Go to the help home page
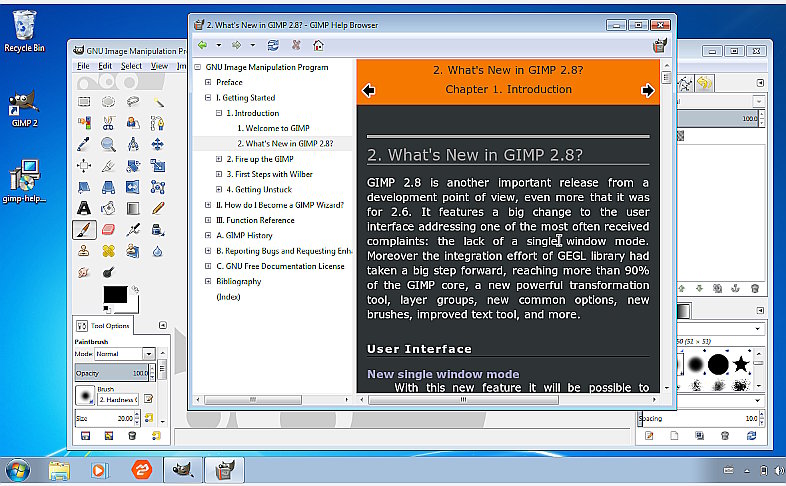 coord(318,46)
